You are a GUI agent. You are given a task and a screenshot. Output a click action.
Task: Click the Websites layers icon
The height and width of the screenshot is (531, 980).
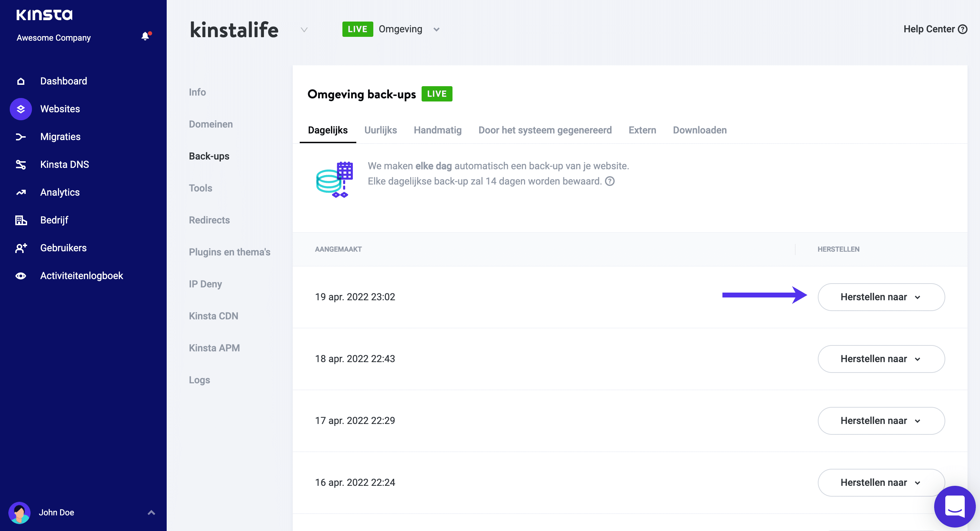point(21,109)
